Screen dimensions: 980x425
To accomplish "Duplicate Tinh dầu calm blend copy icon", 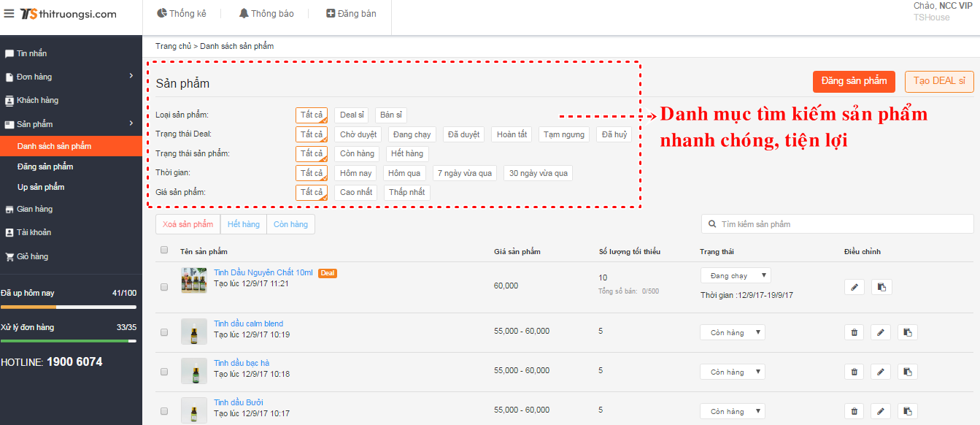I will (908, 332).
